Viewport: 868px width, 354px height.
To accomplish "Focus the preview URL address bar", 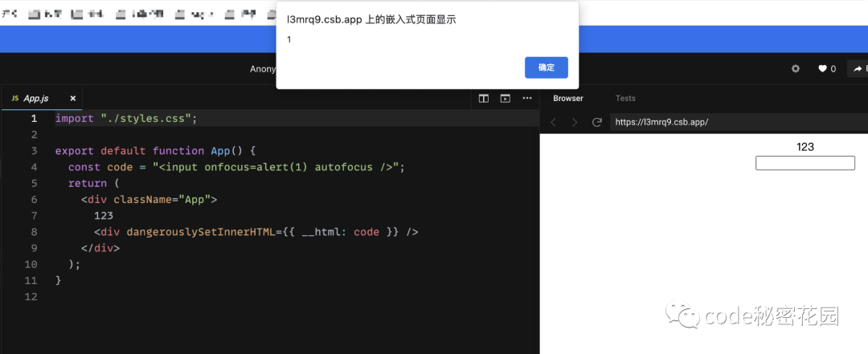I will click(739, 122).
